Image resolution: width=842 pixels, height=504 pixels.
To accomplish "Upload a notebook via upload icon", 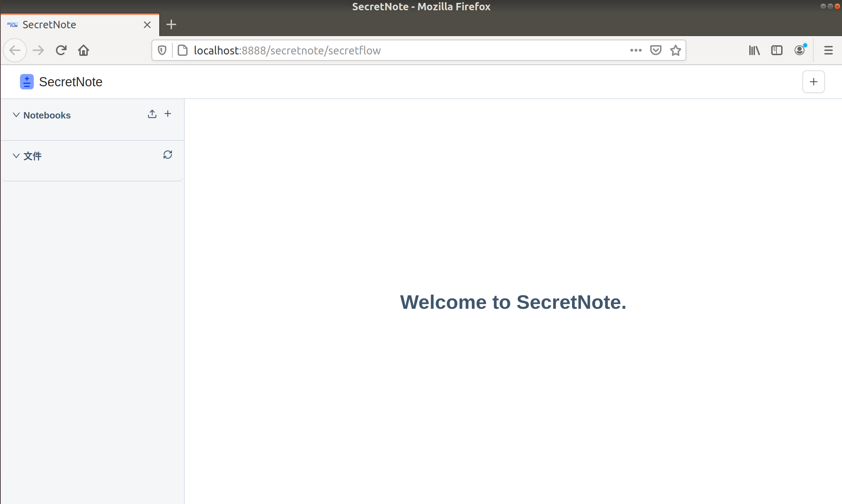I will (x=152, y=114).
